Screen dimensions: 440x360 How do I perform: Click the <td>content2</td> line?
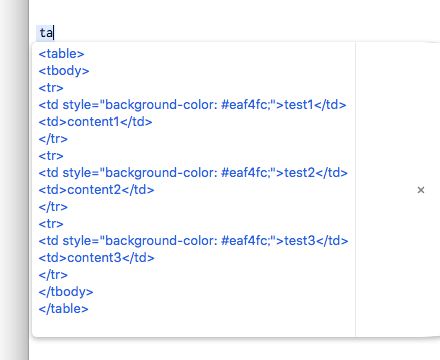click(x=96, y=190)
